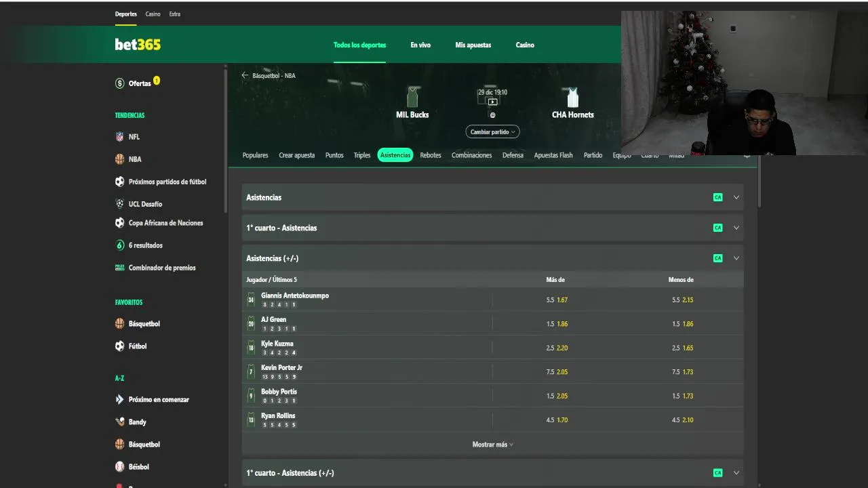Select the Combinaciones tab
Viewport: 868px width, 488px height.
click(472, 155)
